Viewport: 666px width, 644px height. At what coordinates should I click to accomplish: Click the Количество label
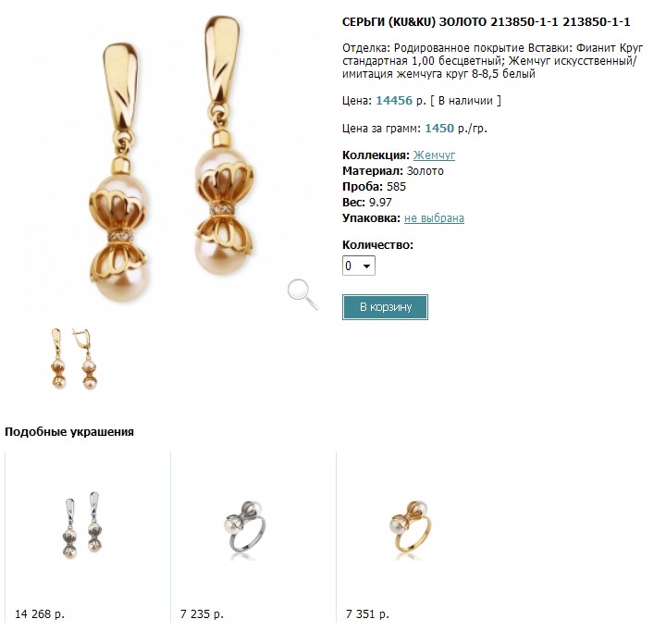click(377, 244)
